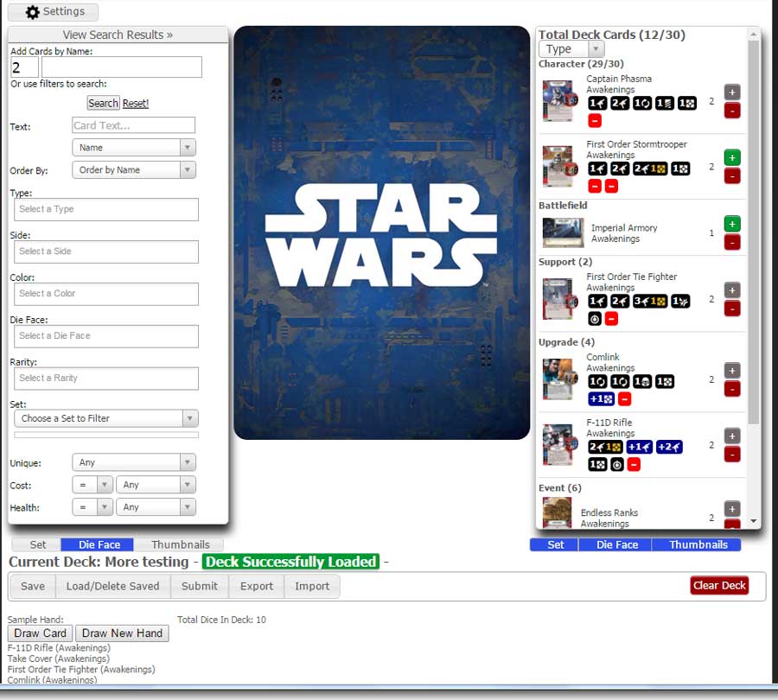The height and width of the screenshot is (700, 778).
Task: Open the Unique Any dropdown
Action: (x=134, y=462)
